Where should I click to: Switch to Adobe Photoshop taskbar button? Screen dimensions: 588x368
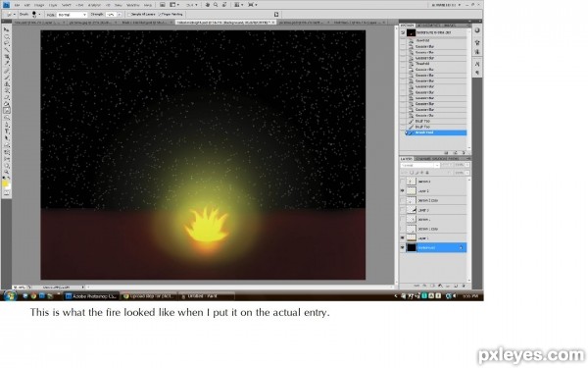click(x=91, y=296)
